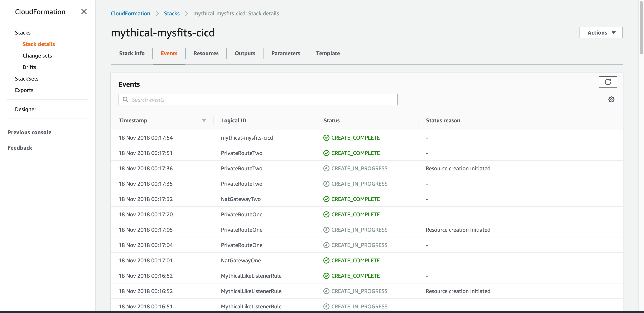Launch Designer from the sidebar

click(x=26, y=110)
